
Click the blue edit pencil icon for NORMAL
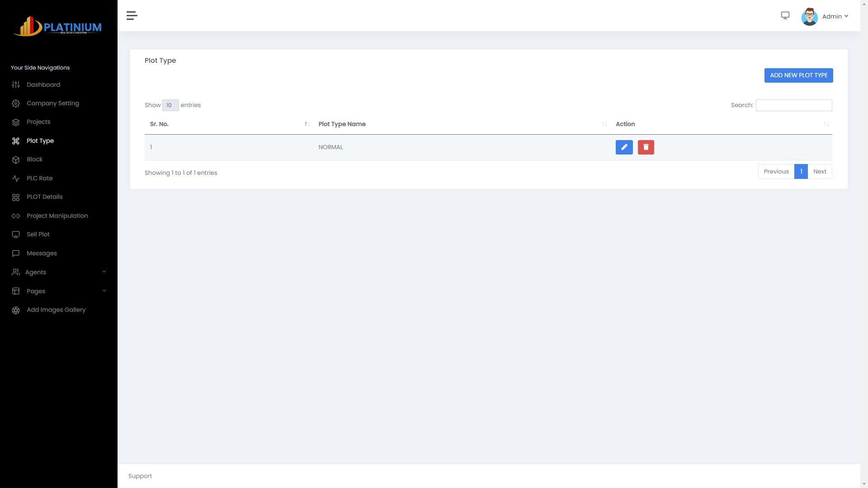click(x=624, y=147)
